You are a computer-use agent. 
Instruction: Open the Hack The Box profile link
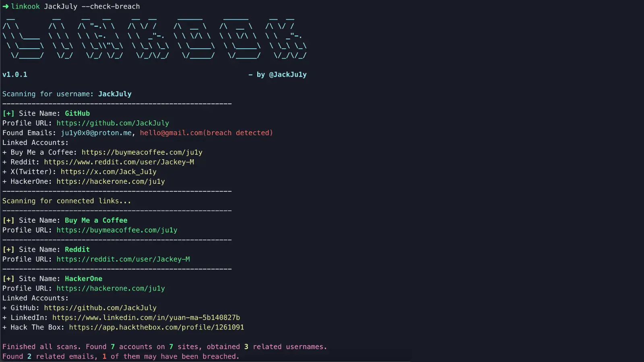click(157, 327)
